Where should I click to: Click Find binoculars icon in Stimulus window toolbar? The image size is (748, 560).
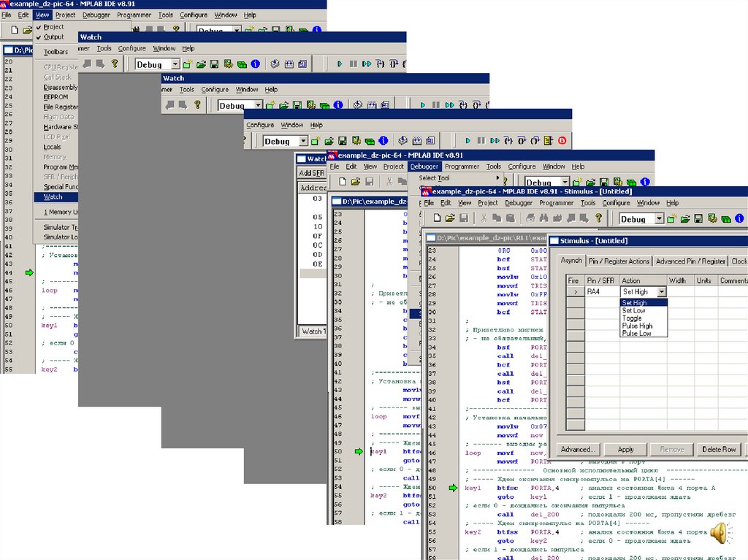tap(543, 218)
